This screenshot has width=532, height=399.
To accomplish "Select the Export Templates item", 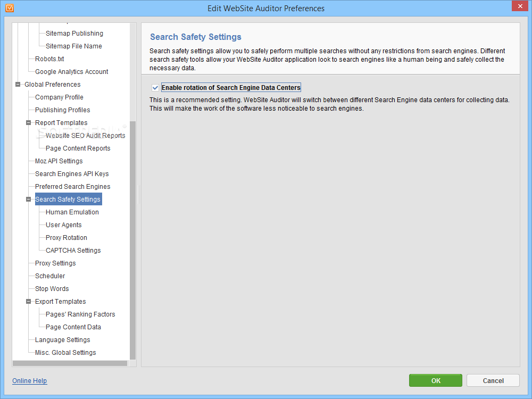I will tap(61, 302).
